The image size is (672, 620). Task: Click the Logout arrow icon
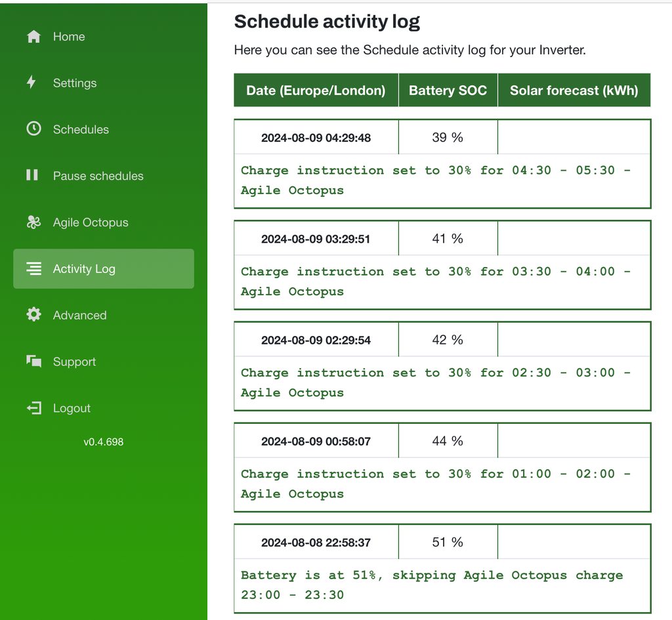coord(33,408)
